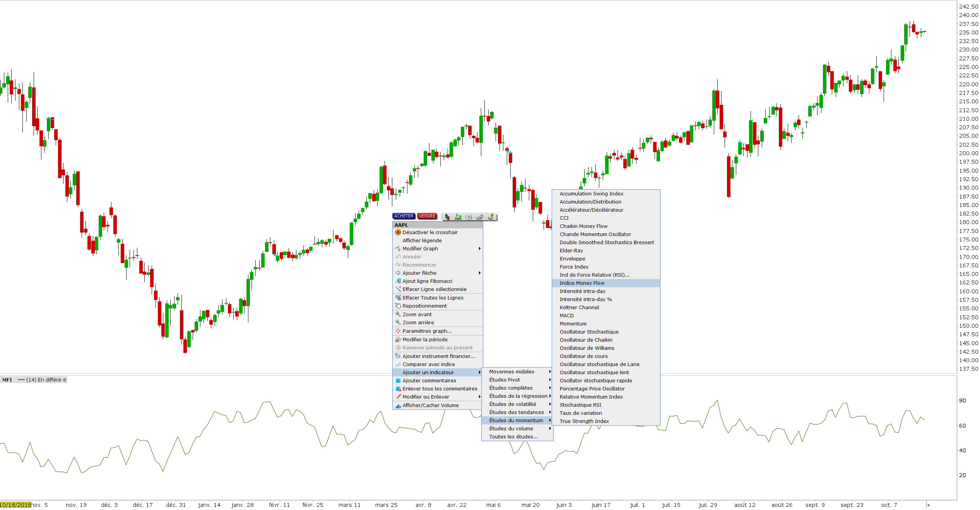This screenshot has width=980, height=510.
Task: Click the grey mouse toolbar icon
Action: 480,217
